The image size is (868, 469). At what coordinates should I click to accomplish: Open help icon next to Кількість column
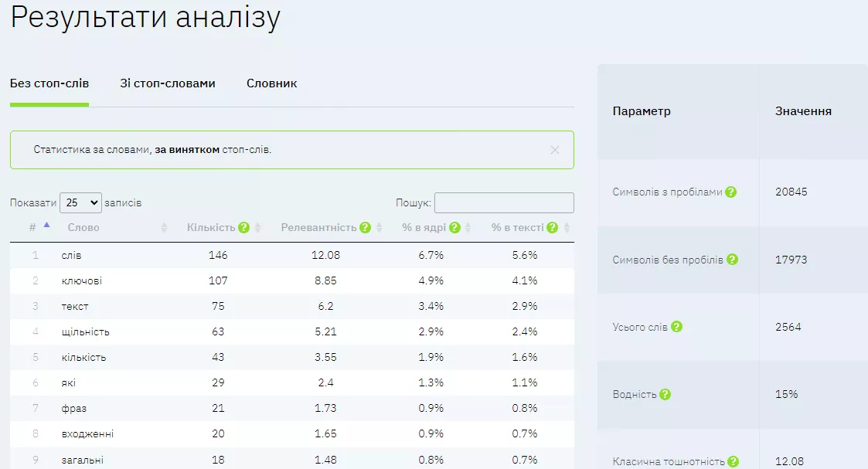click(243, 227)
